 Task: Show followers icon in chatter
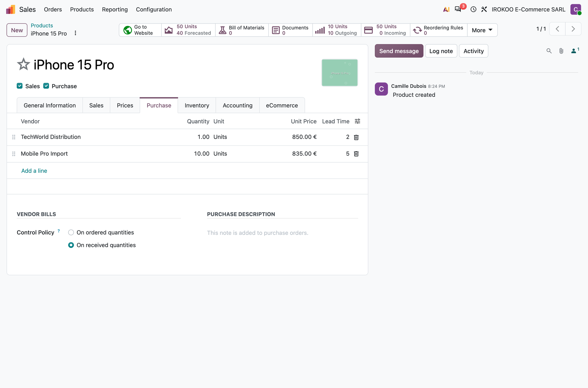(x=575, y=51)
